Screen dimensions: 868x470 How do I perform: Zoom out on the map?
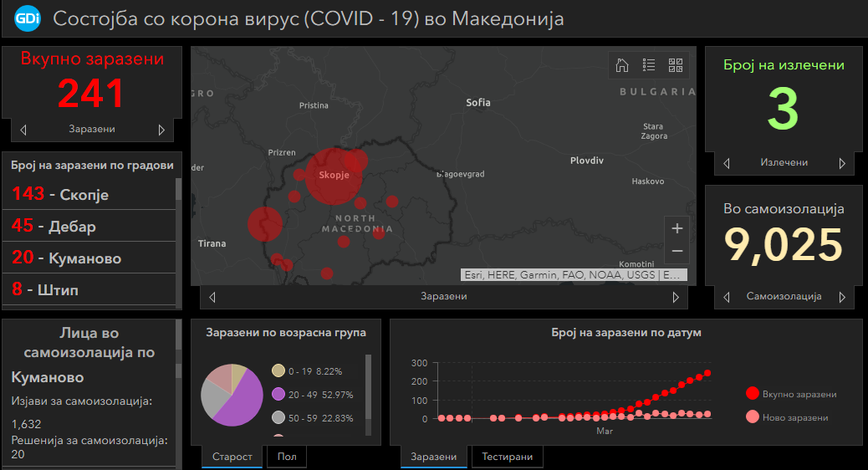pyautogui.click(x=677, y=251)
